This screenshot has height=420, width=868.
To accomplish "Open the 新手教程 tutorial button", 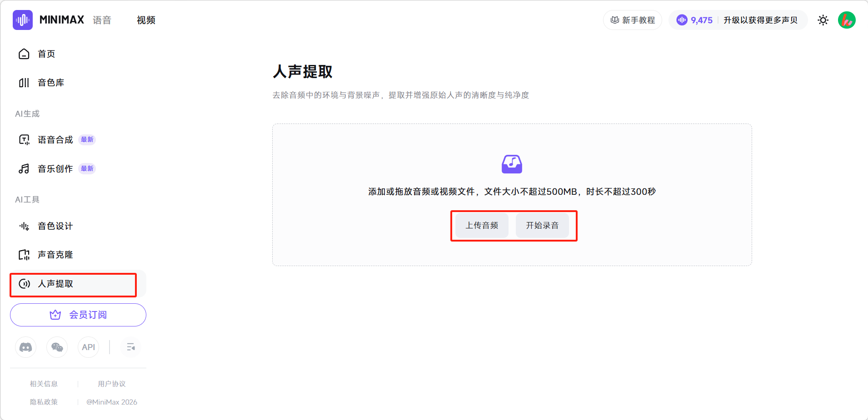I will 633,20.
